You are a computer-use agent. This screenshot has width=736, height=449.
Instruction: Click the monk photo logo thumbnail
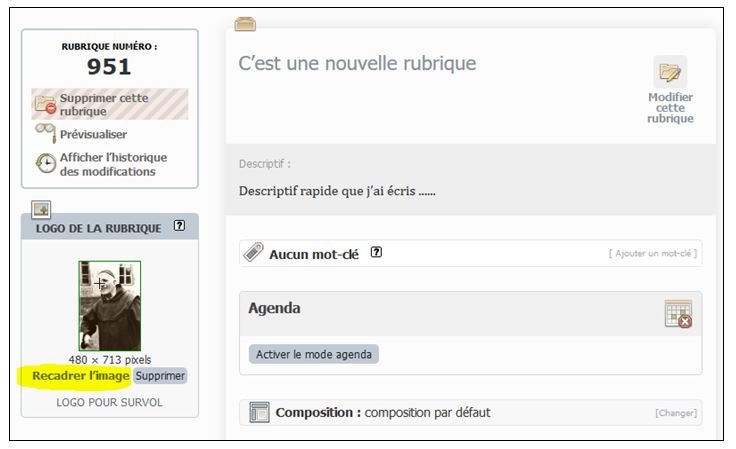(x=110, y=306)
